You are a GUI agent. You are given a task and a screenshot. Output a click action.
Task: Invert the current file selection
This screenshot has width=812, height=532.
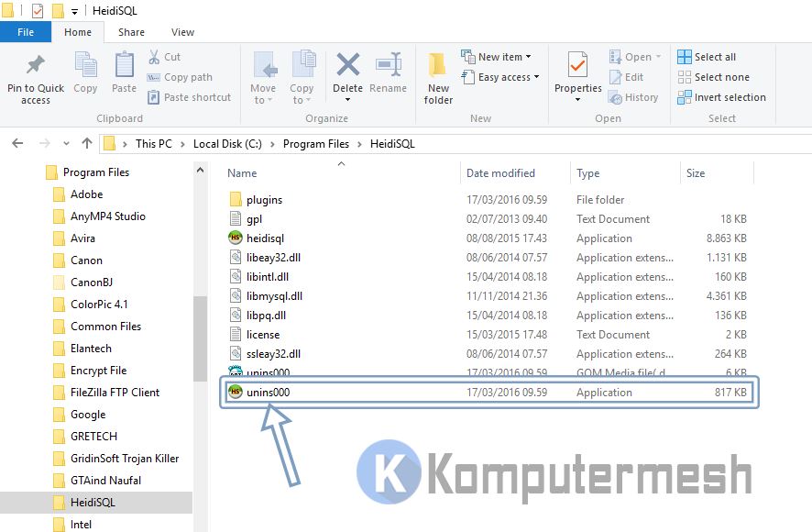(722, 96)
